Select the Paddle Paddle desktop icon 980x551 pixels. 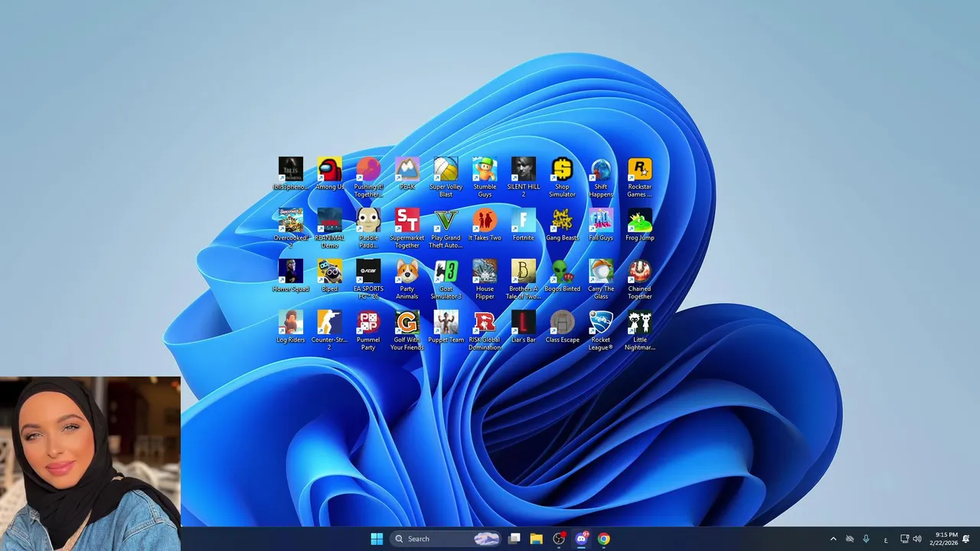point(368,228)
